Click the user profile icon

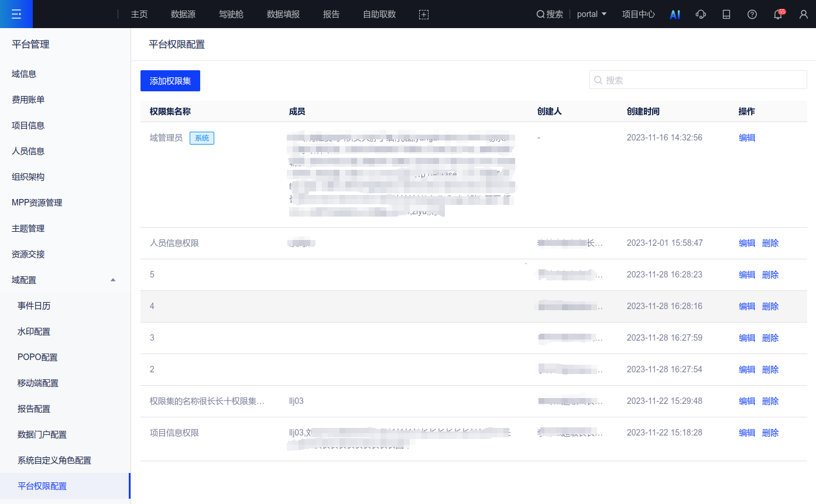coord(804,15)
